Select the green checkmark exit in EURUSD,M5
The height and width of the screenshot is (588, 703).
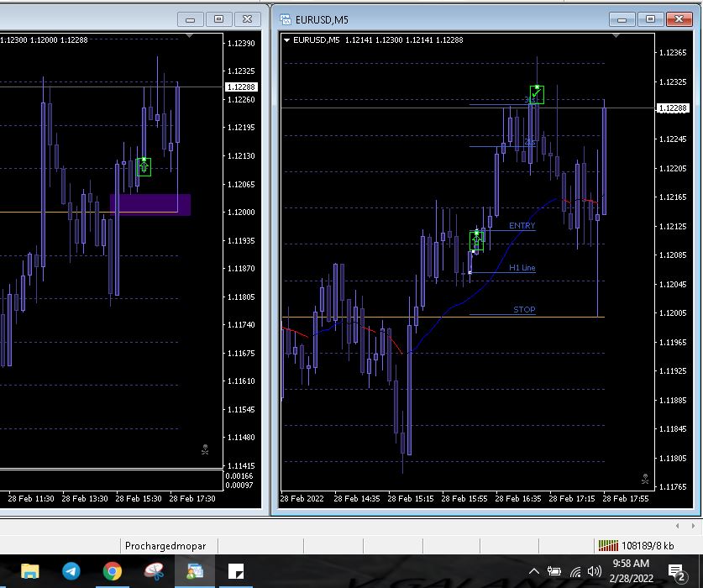(537, 95)
